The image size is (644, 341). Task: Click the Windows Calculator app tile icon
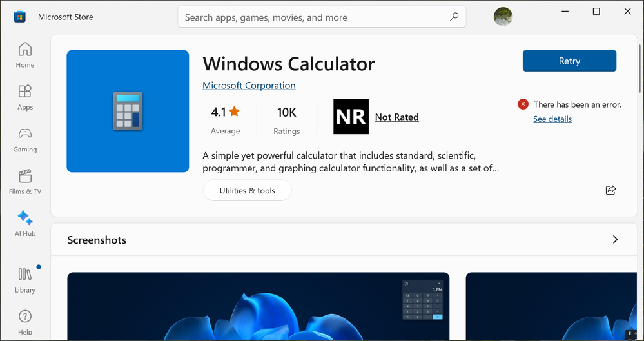pyautogui.click(x=128, y=111)
